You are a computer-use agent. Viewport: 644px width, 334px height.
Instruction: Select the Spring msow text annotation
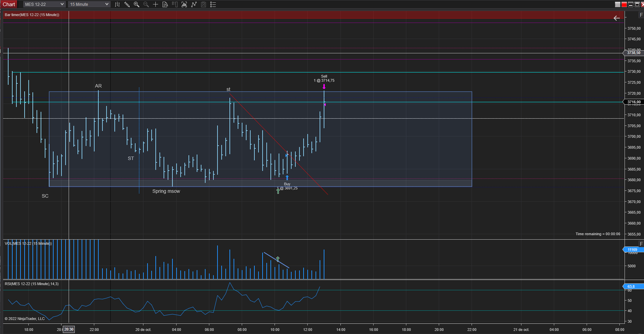pyautogui.click(x=166, y=191)
